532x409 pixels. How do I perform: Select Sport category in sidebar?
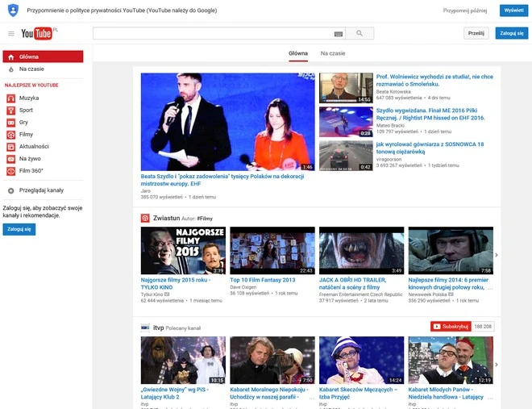pyautogui.click(x=27, y=110)
